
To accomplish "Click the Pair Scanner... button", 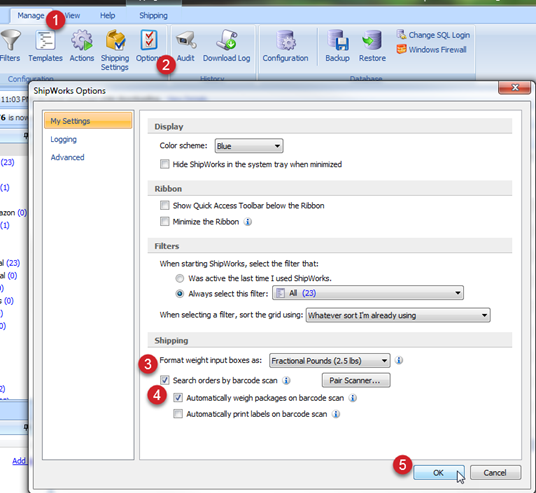I will [x=356, y=380].
